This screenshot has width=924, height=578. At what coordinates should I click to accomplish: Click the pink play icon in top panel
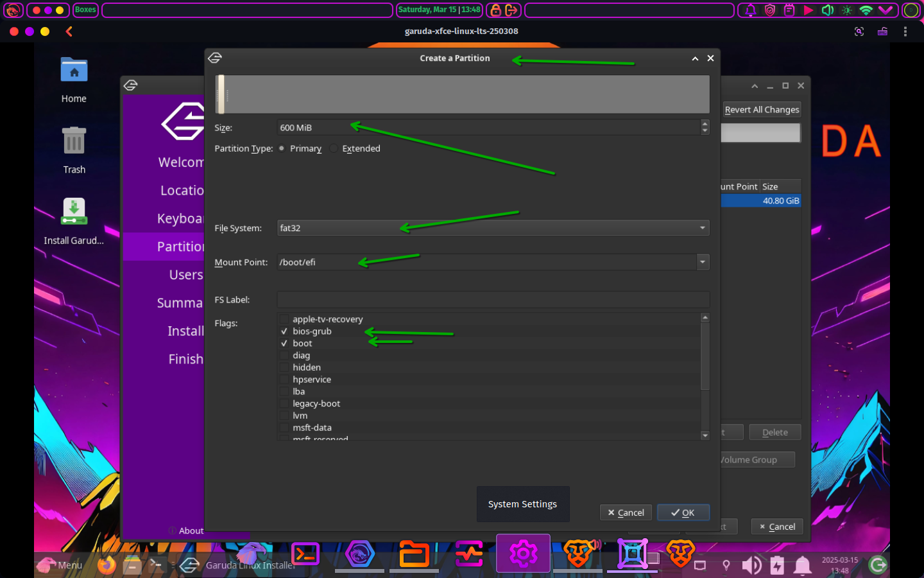click(809, 10)
